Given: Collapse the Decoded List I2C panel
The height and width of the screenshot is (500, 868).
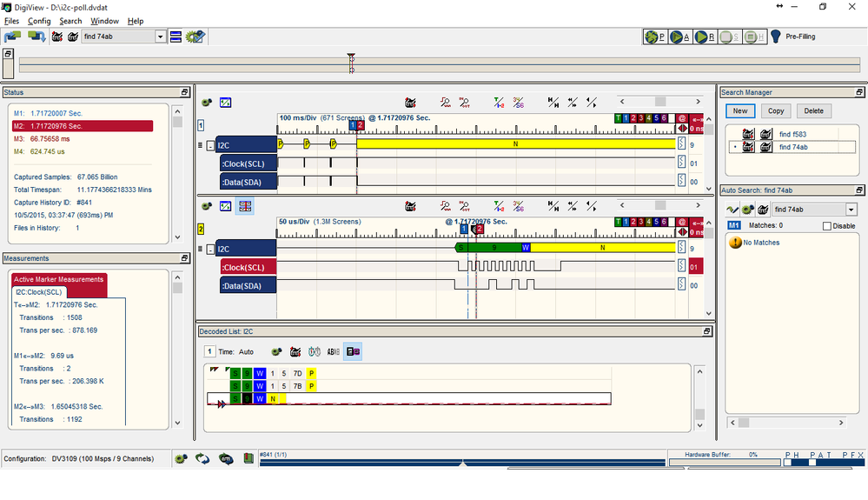Looking at the screenshot, I should [x=706, y=331].
